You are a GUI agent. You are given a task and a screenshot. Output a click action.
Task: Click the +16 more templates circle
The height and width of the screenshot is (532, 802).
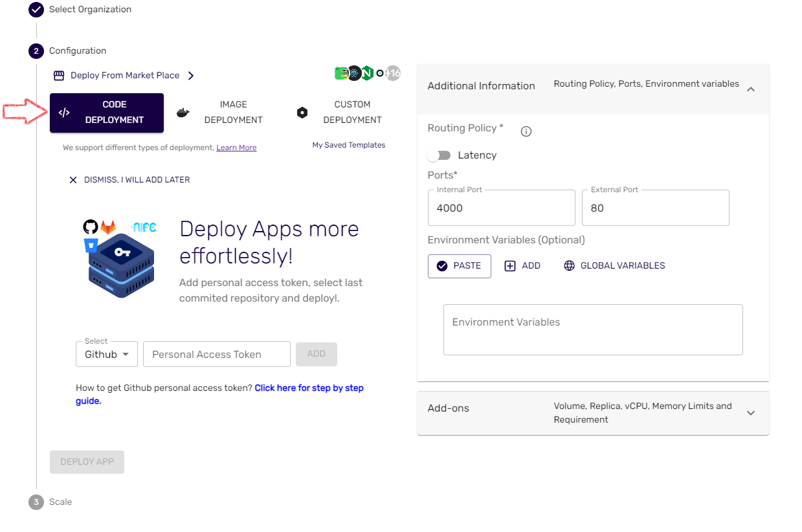coord(392,73)
